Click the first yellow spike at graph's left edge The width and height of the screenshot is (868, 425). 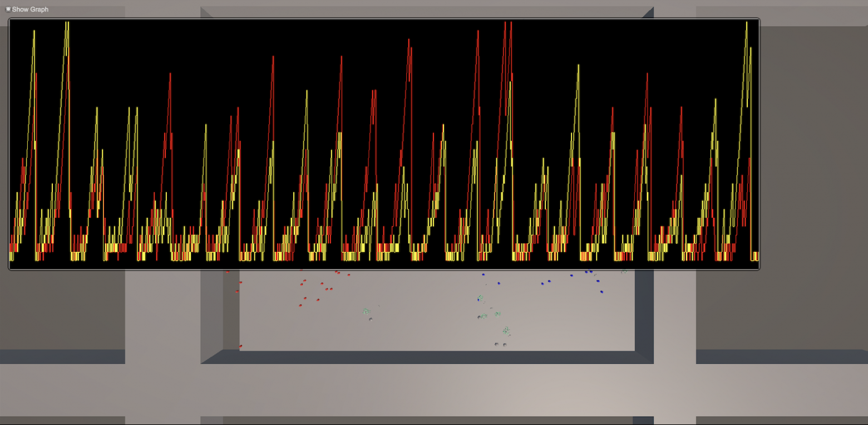tap(34, 33)
